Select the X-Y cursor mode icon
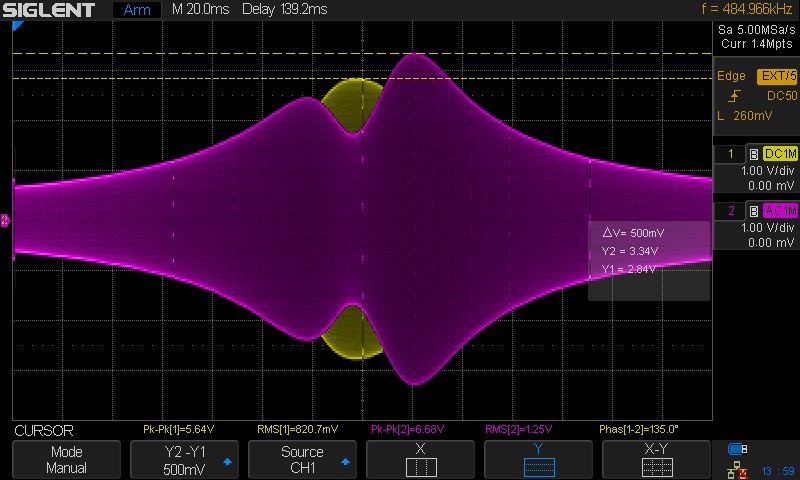The width and height of the screenshot is (800, 480). 656,467
